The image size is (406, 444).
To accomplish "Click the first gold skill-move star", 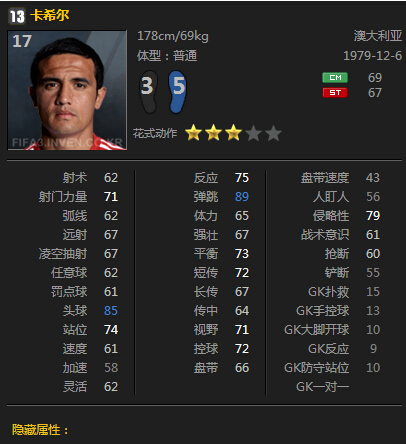I will pos(193,133).
